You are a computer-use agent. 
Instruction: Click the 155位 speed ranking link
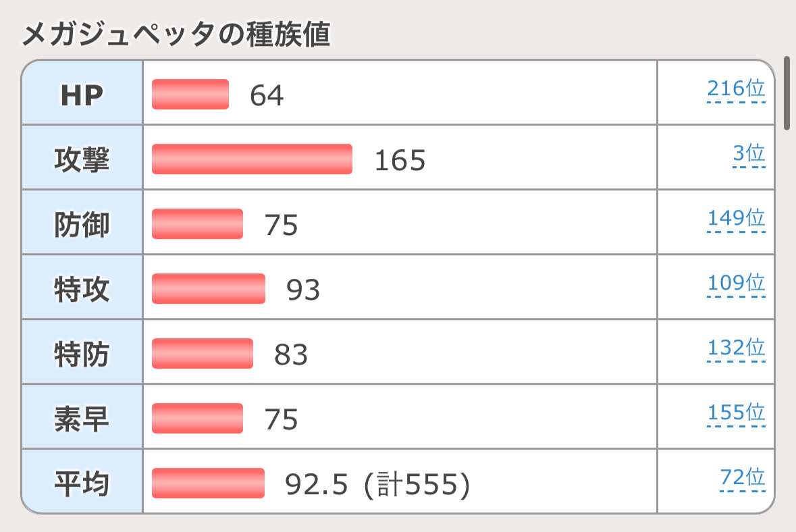click(x=736, y=413)
